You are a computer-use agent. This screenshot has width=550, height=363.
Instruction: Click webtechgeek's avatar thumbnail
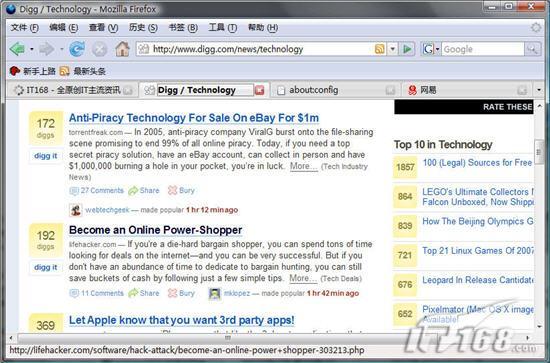[75, 210]
